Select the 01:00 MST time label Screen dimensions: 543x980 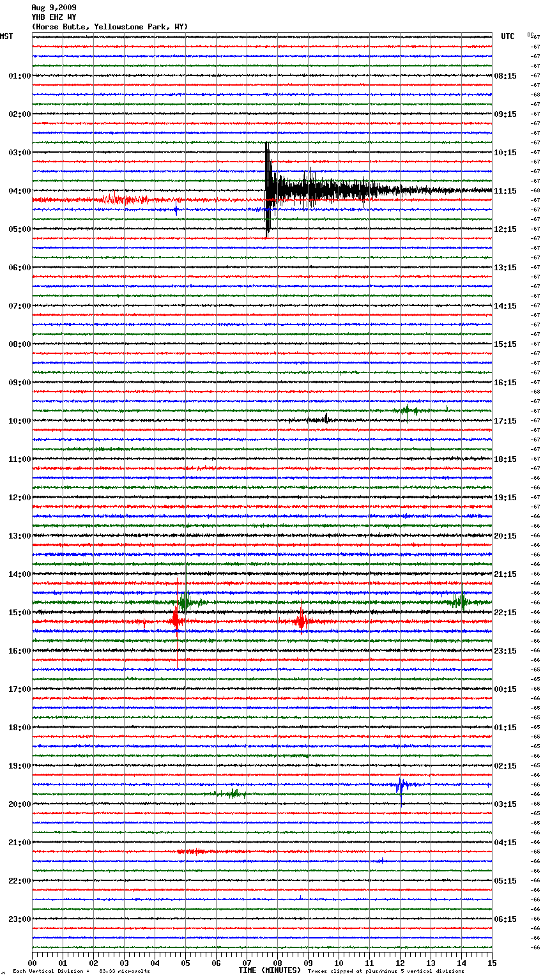20,76
